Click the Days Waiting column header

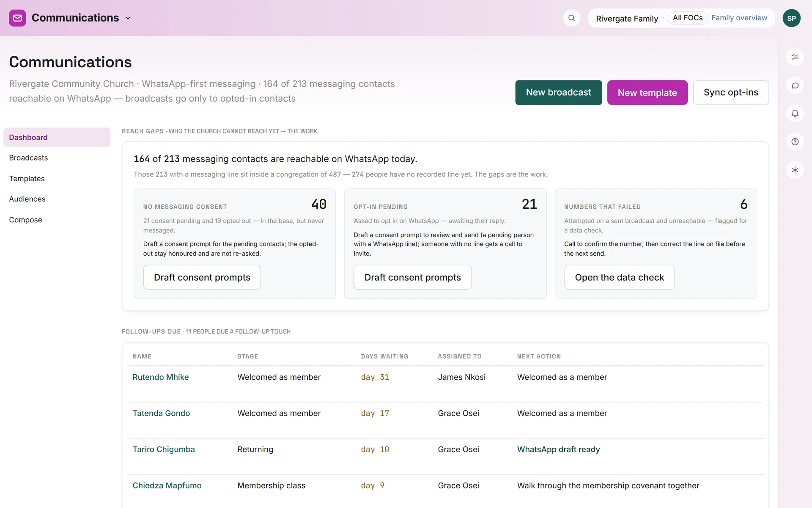384,356
